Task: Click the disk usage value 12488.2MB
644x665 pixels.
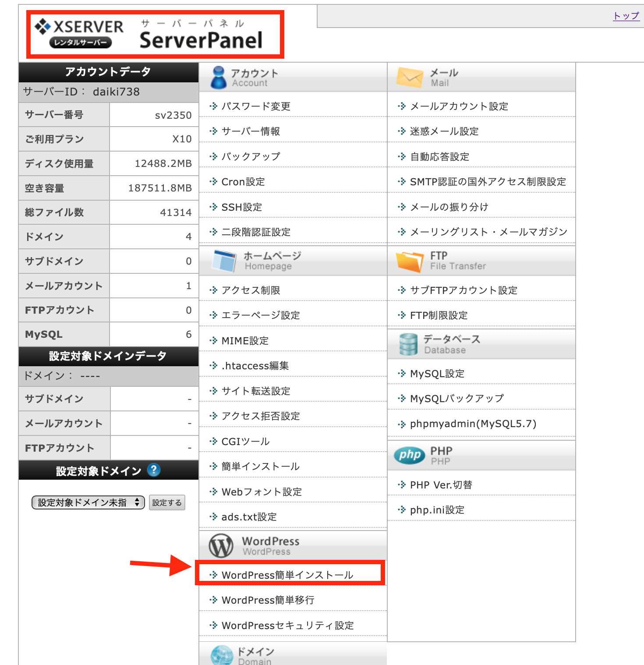Action: click(x=163, y=163)
